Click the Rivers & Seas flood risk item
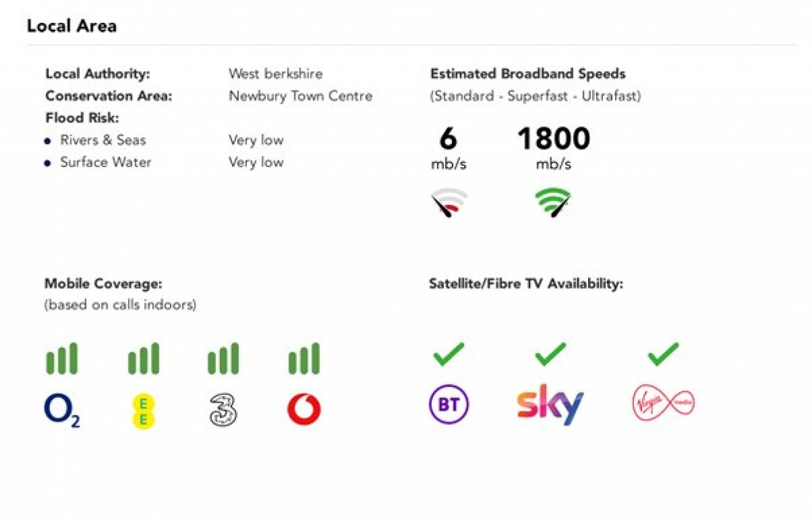This screenshot has width=812, height=523. pos(103,140)
